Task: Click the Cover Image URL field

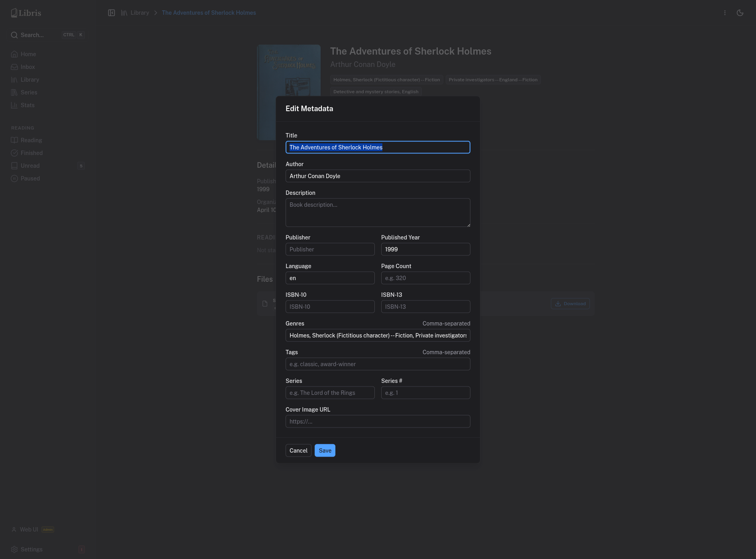Action: click(378, 422)
